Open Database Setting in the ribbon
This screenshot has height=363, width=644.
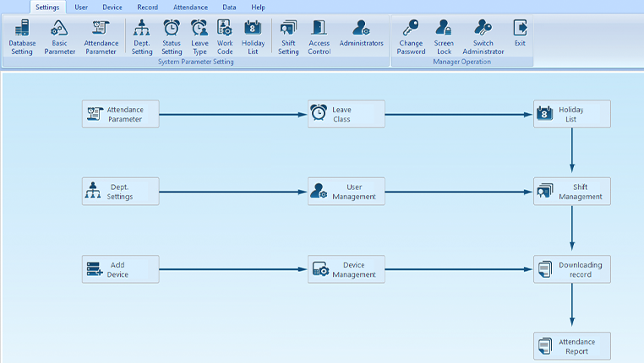(22, 36)
